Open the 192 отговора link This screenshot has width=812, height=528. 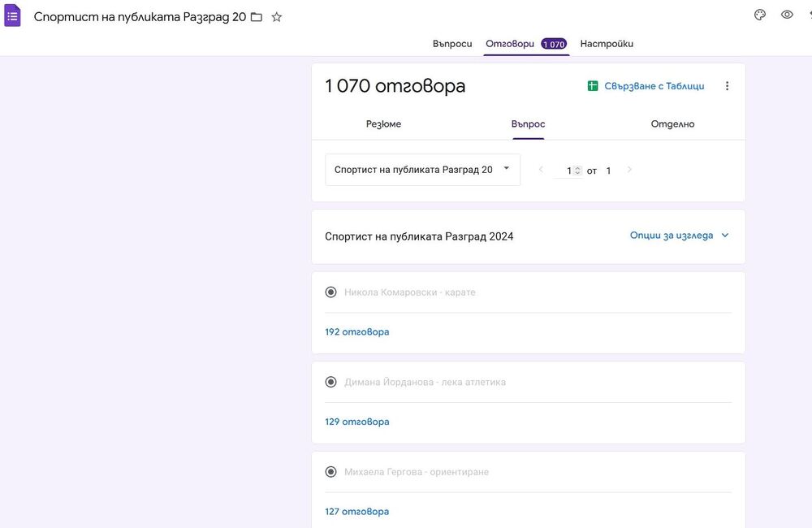click(357, 332)
